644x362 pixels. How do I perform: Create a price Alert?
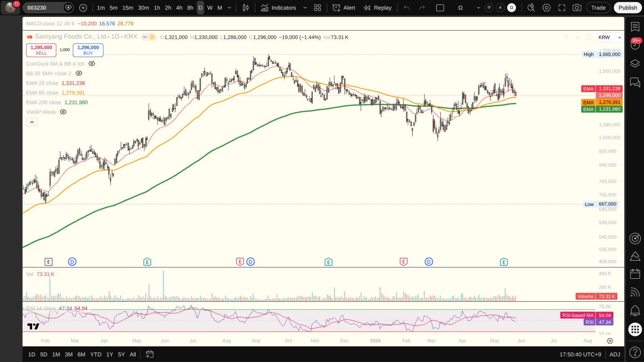pyautogui.click(x=344, y=8)
